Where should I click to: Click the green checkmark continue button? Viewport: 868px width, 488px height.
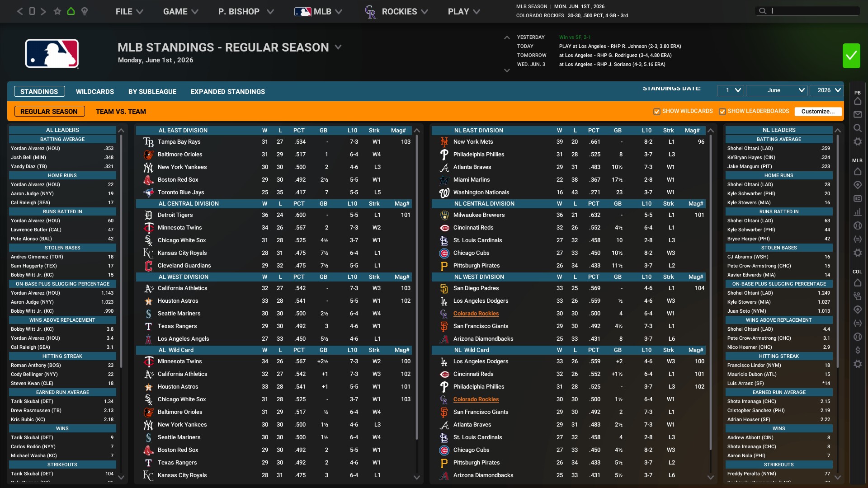851,56
